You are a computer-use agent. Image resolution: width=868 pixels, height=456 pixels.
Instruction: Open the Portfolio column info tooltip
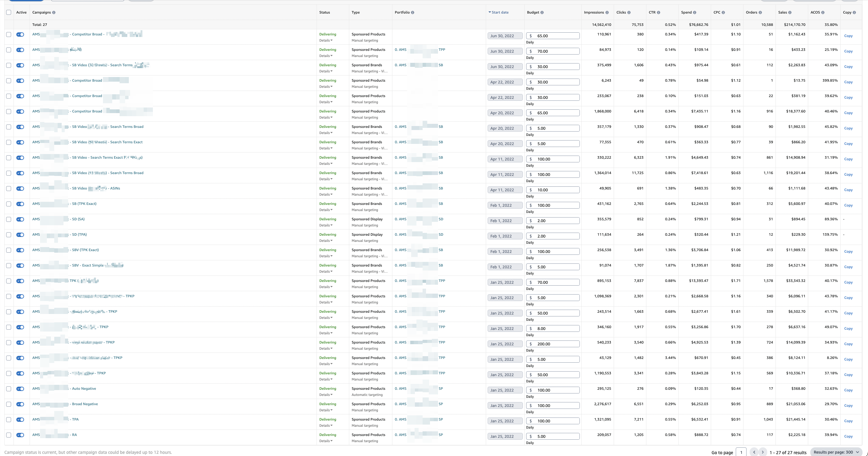413,12
